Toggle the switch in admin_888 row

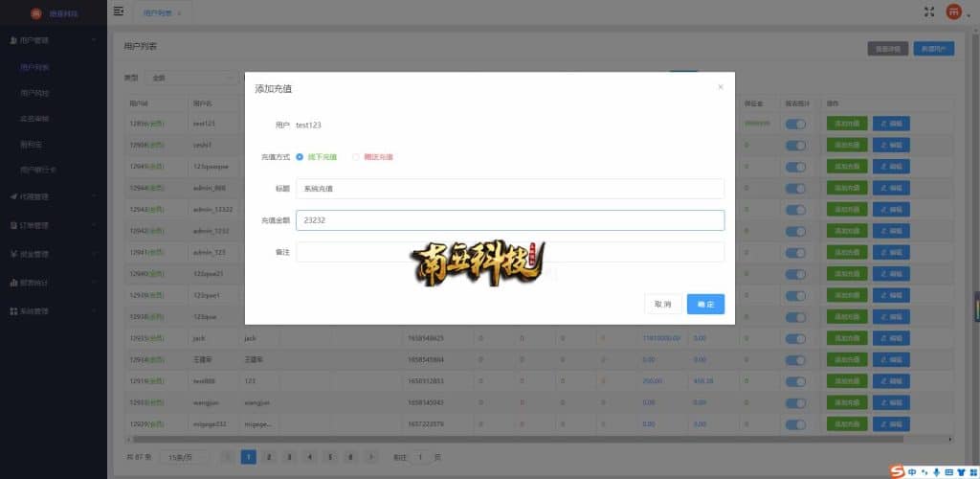(795, 188)
